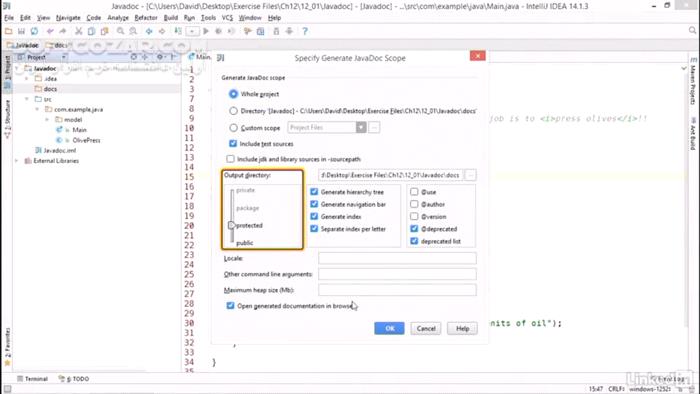Screen dimensions: 700x394
Task: Click the Redo toolbar icon
Action: tap(63, 31)
